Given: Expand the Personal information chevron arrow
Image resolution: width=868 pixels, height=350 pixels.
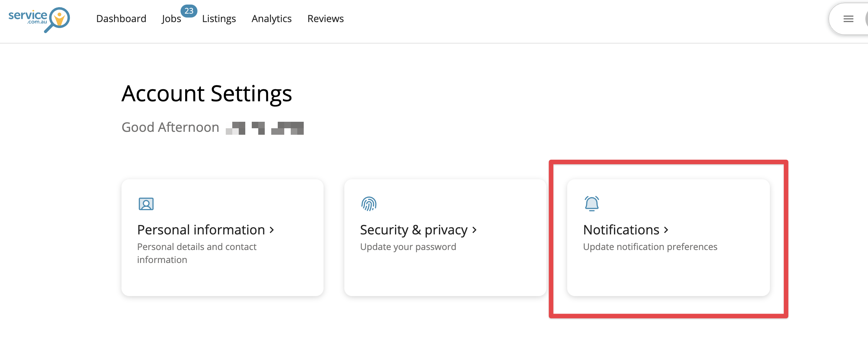Looking at the screenshot, I should point(272,230).
